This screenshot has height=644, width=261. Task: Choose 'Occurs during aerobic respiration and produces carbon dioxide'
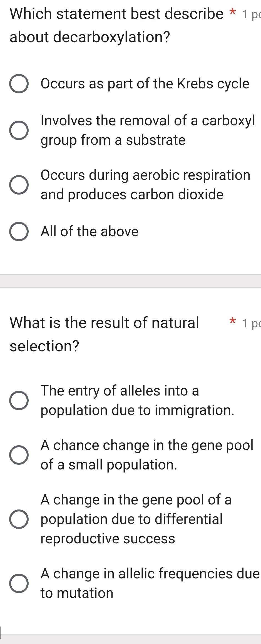pyautogui.click(x=19, y=185)
